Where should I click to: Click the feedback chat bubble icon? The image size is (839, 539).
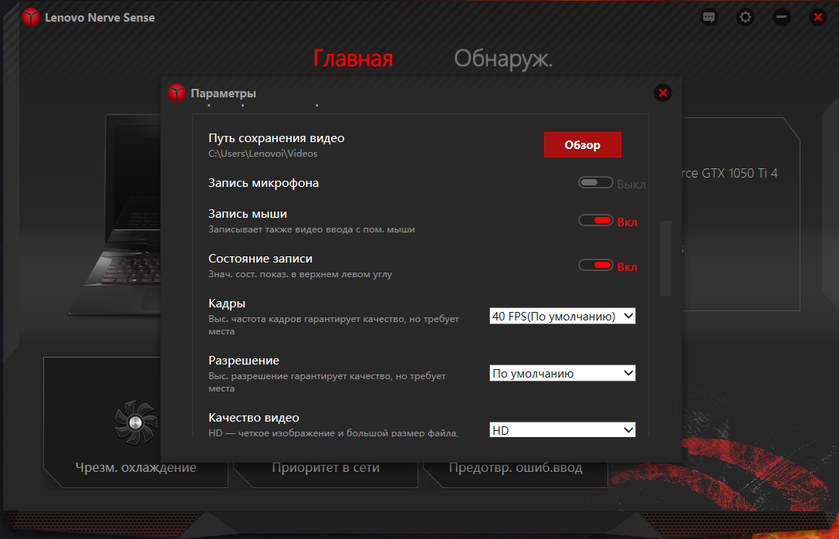click(x=709, y=17)
